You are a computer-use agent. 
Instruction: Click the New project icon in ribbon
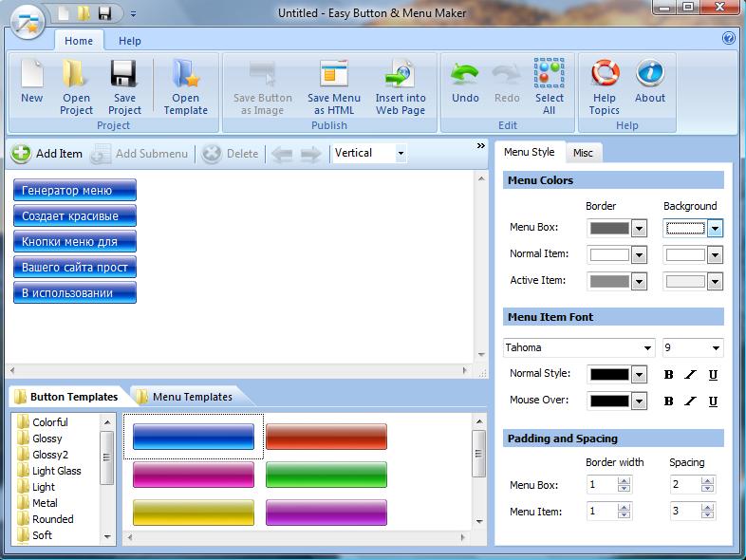[32, 82]
